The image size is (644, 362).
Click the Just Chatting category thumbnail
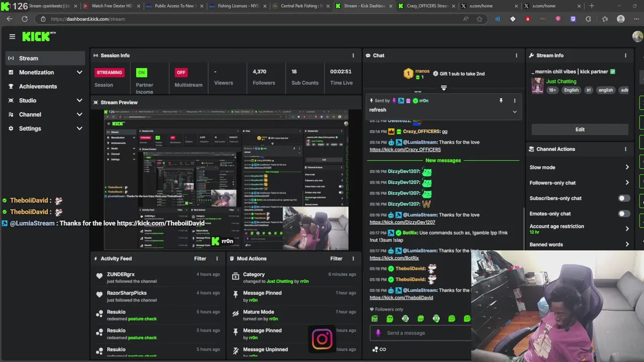[x=538, y=85]
